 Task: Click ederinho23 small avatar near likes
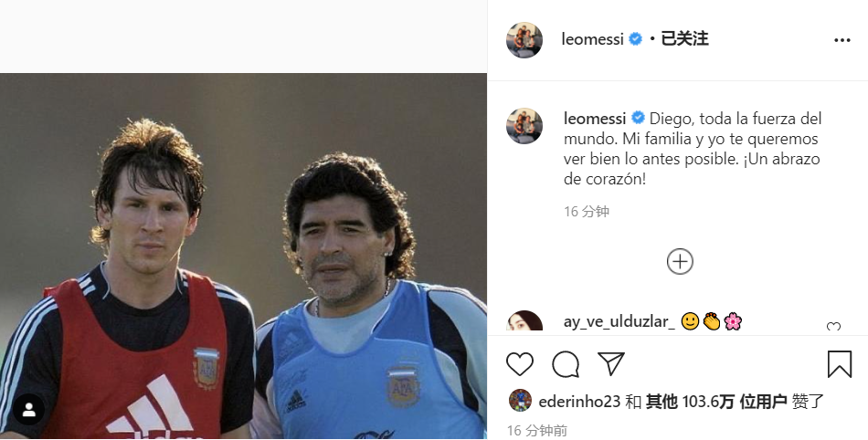tap(519, 401)
